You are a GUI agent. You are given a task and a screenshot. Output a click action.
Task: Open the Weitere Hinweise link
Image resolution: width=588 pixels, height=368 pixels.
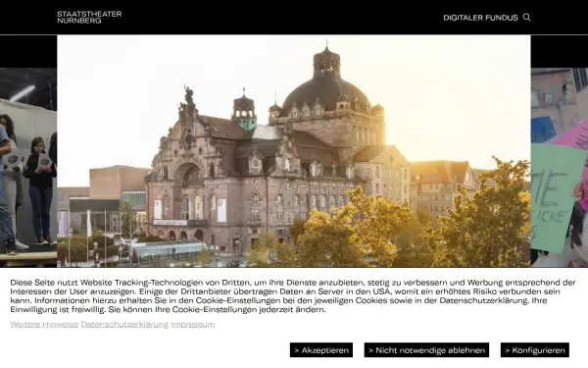click(x=44, y=324)
